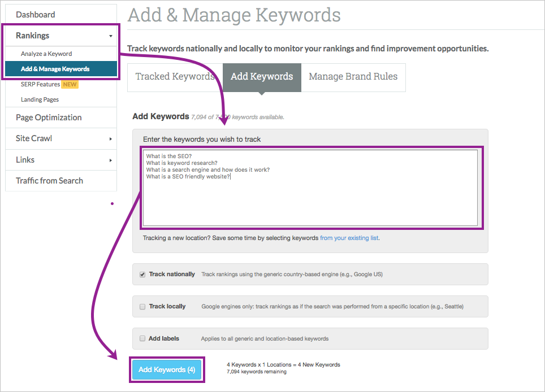Viewport: 545px width, 392px height.
Task: Click the Rankings sidebar heading
Action: (33, 36)
